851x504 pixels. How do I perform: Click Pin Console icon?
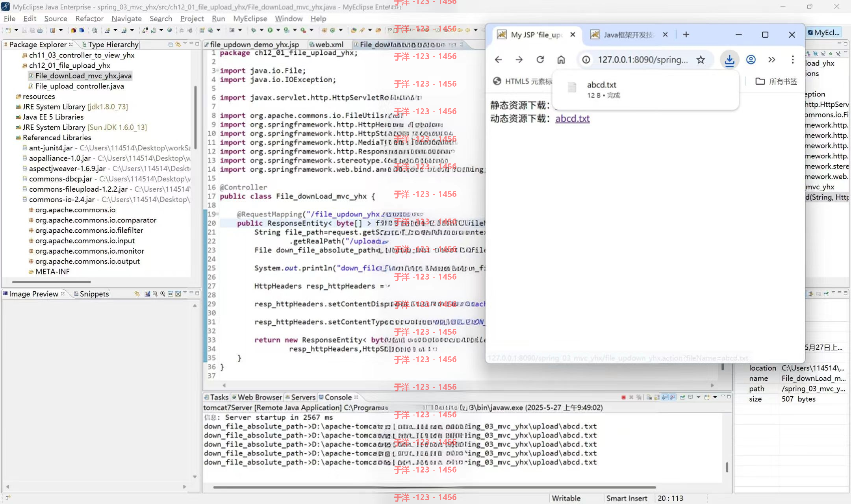[682, 397]
